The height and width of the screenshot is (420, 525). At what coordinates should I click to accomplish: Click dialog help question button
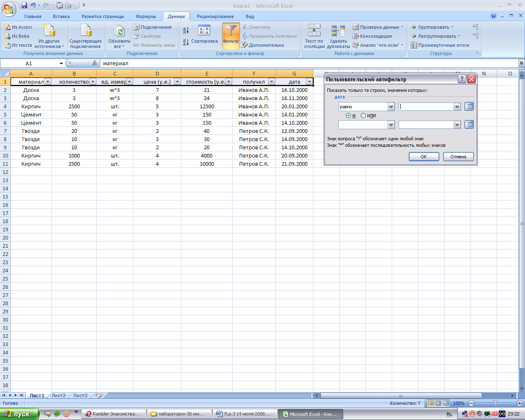[x=462, y=79]
